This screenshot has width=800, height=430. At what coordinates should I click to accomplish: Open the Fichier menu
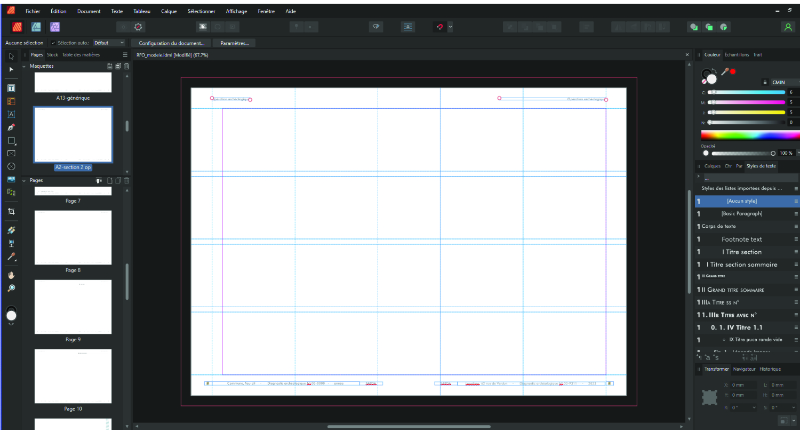point(33,11)
